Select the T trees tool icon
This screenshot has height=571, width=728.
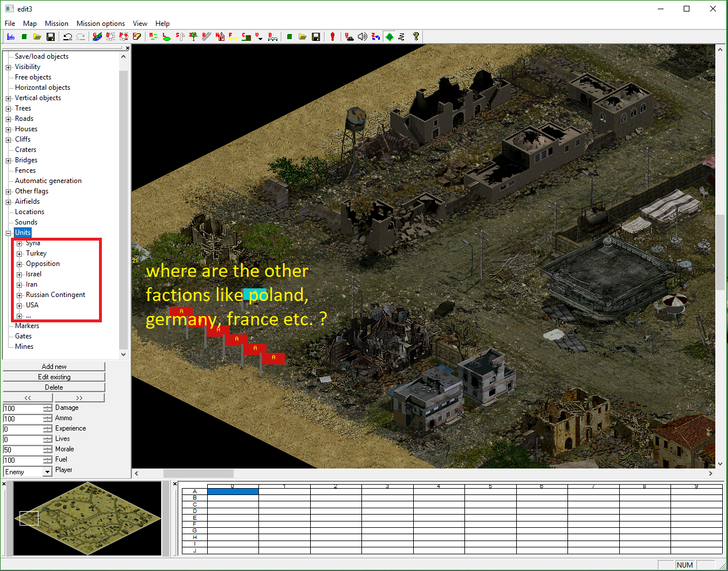(x=193, y=37)
